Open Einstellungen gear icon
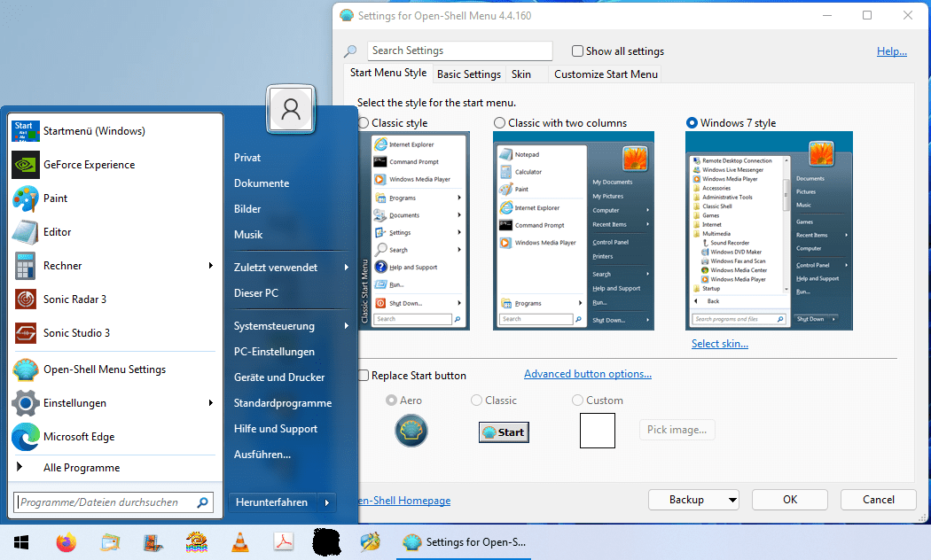 pos(26,403)
